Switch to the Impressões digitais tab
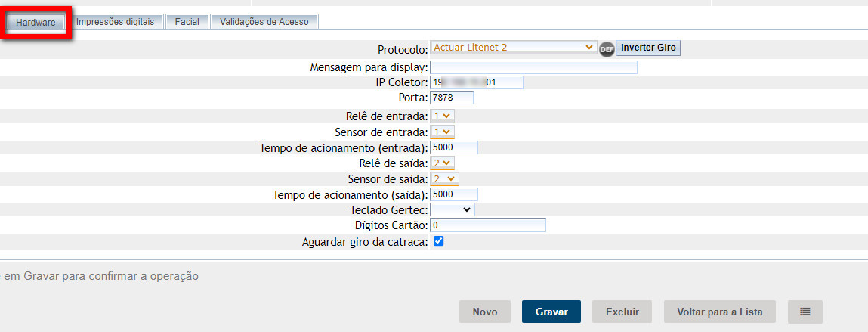The width and height of the screenshot is (868, 332). tap(115, 22)
